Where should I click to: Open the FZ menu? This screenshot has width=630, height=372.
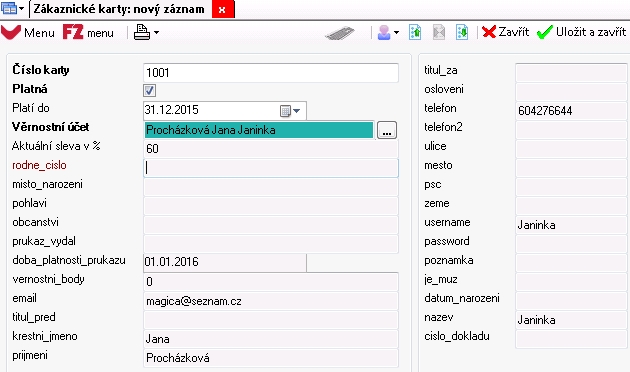pyautogui.click(x=88, y=32)
